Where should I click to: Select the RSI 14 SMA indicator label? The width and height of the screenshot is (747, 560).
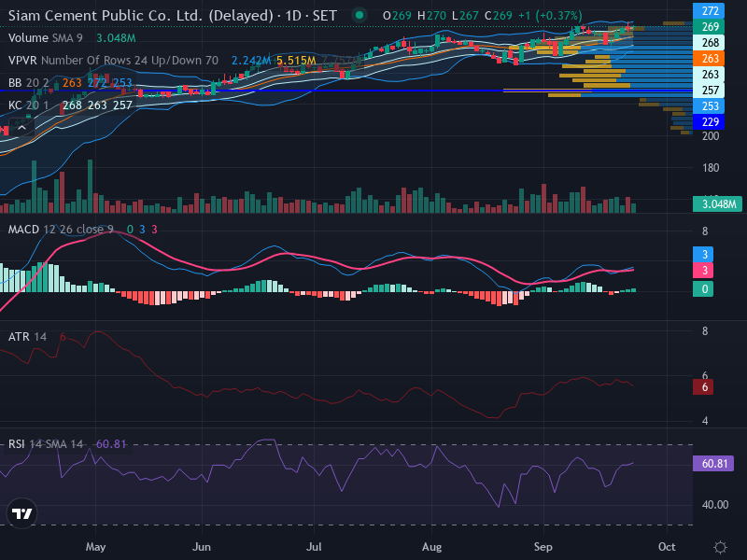coord(46,444)
